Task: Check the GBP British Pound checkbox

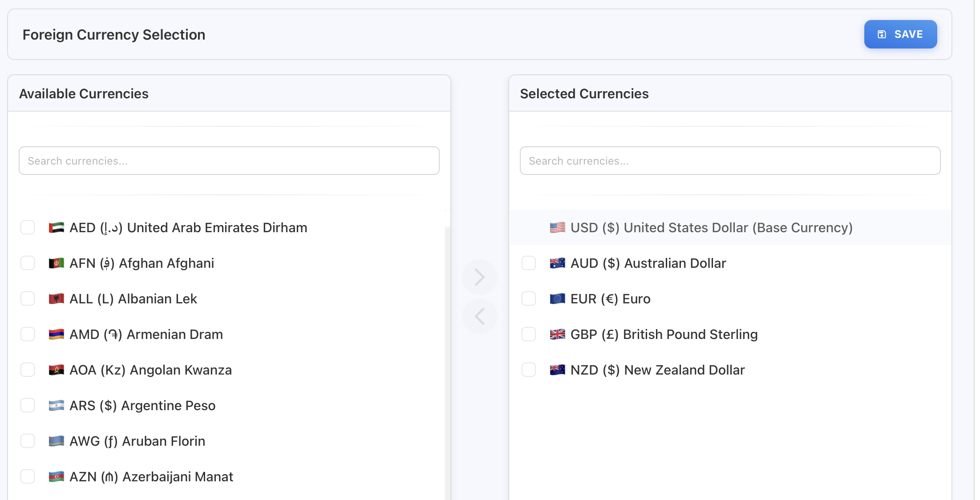Action: click(x=529, y=334)
